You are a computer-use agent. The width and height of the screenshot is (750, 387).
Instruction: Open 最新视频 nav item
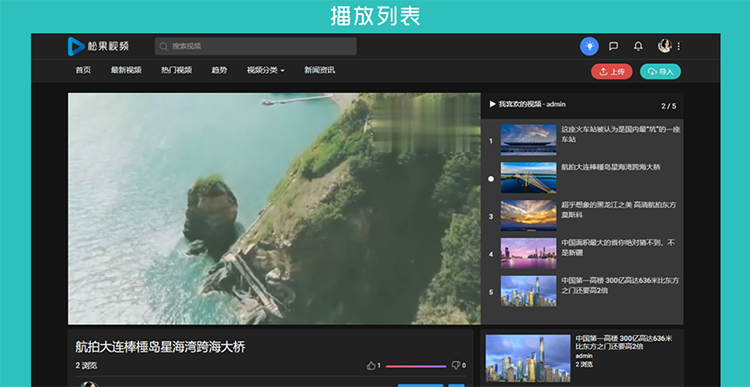tap(126, 70)
